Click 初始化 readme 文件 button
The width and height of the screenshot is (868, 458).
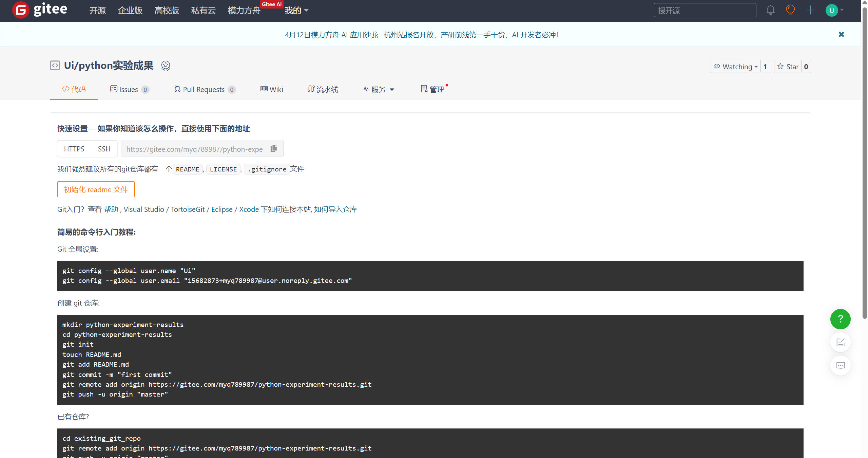pyautogui.click(x=96, y=189)
